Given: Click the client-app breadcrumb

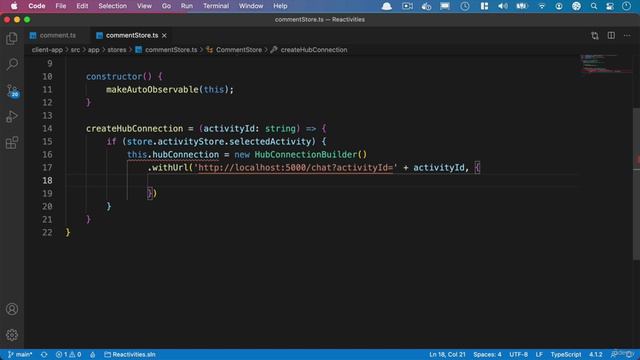Looking at the screenshot, I should 47,50.
